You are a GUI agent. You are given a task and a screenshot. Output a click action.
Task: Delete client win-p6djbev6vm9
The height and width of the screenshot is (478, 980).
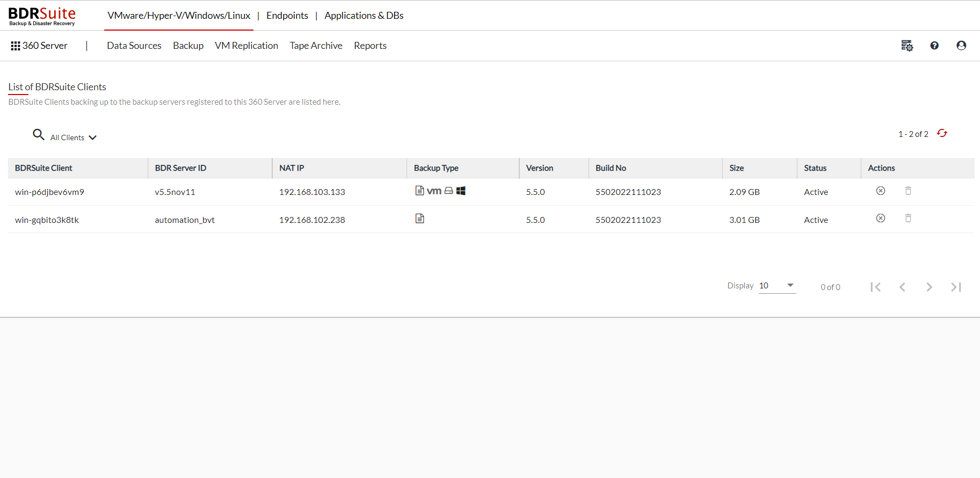pyautogui.click(x=908, y=191)
